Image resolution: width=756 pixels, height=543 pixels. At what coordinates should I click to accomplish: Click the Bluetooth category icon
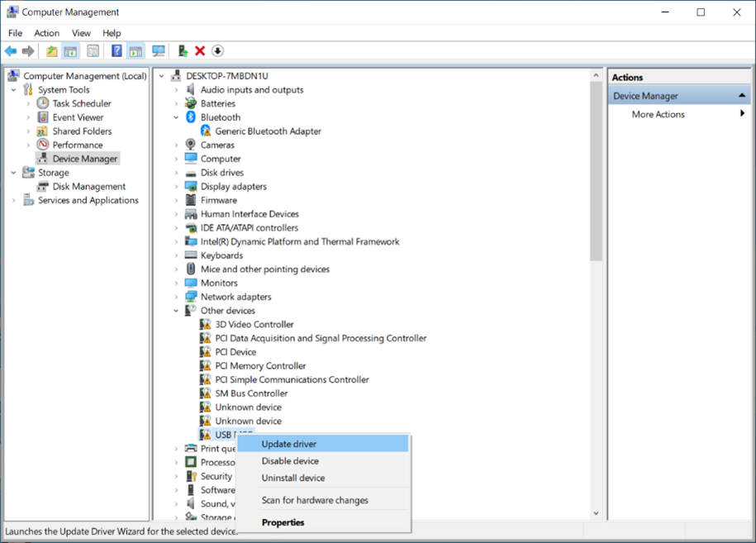(191, 117)
